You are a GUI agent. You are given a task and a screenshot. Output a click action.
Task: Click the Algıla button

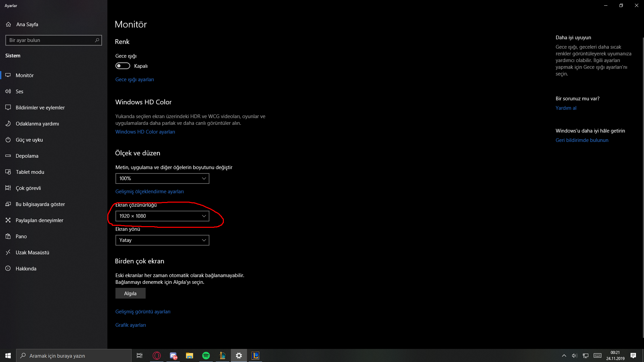pyautogui.click(x=131, y=294)
